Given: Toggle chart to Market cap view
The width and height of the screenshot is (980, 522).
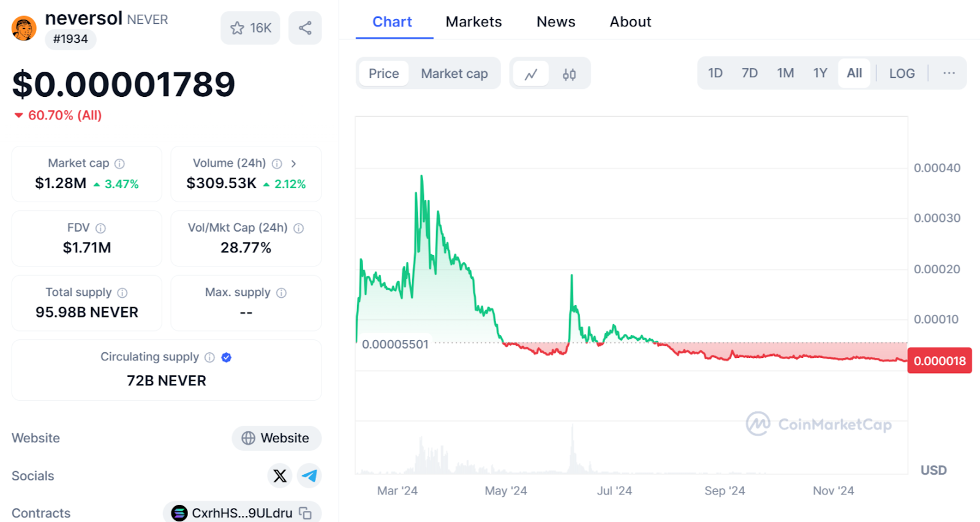Looking at the screenshot, I should tap(454, 74).
